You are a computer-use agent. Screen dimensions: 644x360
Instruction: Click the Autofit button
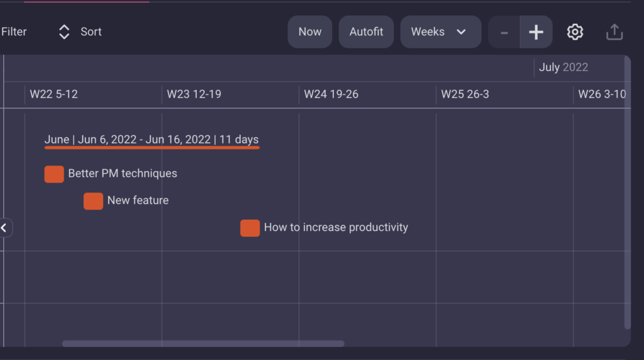click(x=366, y=31)
